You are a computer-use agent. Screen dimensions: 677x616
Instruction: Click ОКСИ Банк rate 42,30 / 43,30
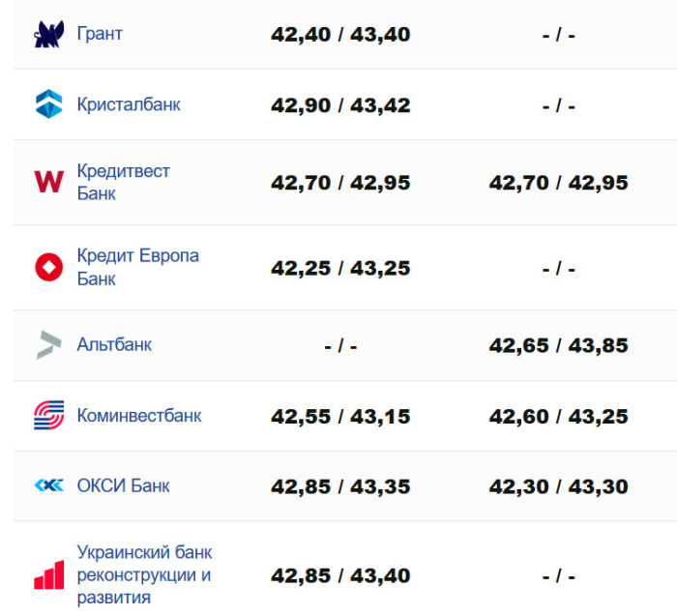(558, 486)
